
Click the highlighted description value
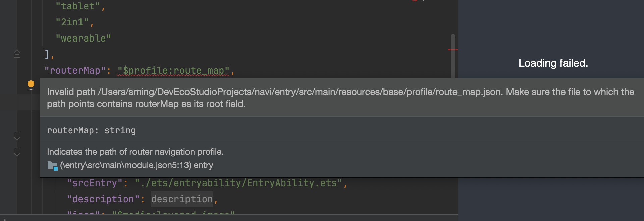pos(182,199)
